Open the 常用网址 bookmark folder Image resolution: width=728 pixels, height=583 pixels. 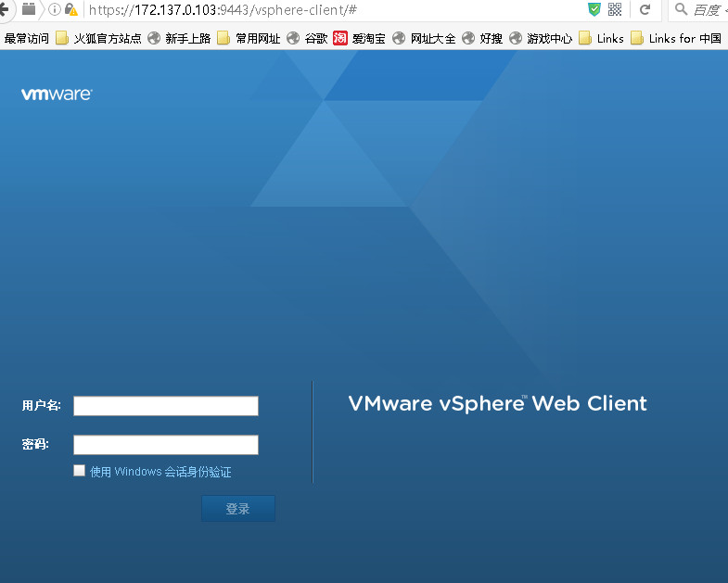point(249,39)
